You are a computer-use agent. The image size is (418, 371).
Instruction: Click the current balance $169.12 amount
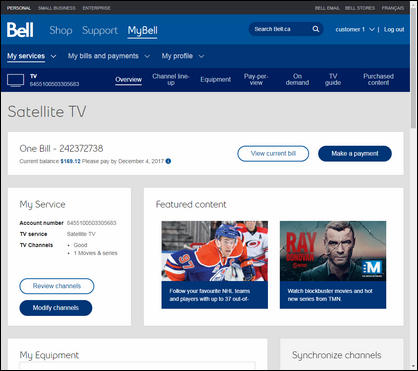(70, 161)
